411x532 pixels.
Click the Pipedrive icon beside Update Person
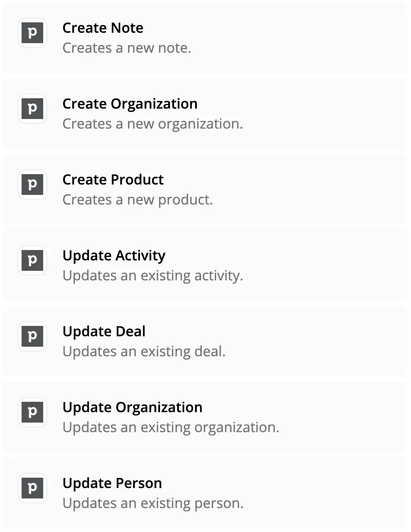point(32,488)
